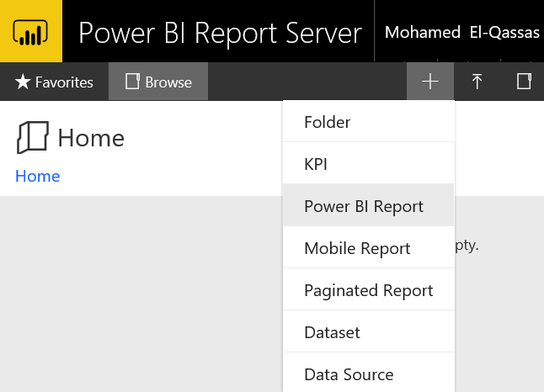Screen dimensions: 544x392
Task: Choose Mobile Report from the menu
Action: point(369,248)
